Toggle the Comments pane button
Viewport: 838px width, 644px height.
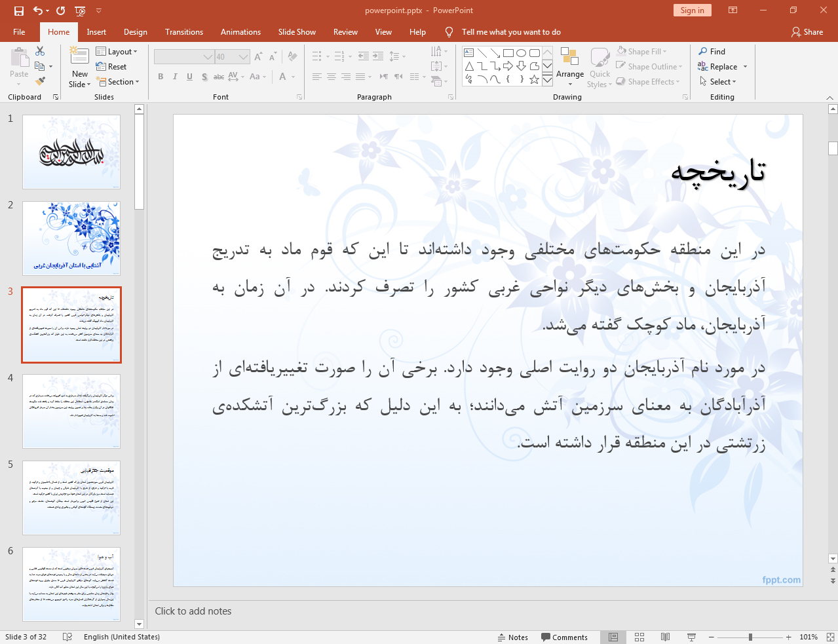pyautogui.click(x=564, y=637)
